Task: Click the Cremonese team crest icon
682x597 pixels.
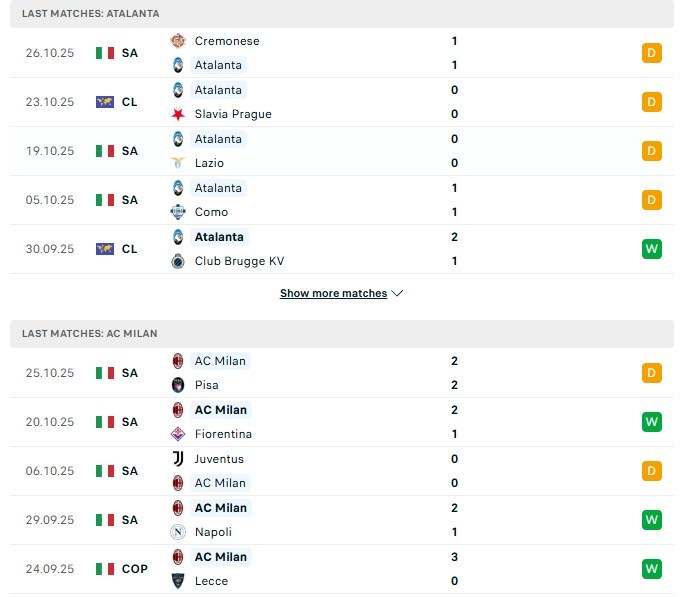Action: coord(178,41)
